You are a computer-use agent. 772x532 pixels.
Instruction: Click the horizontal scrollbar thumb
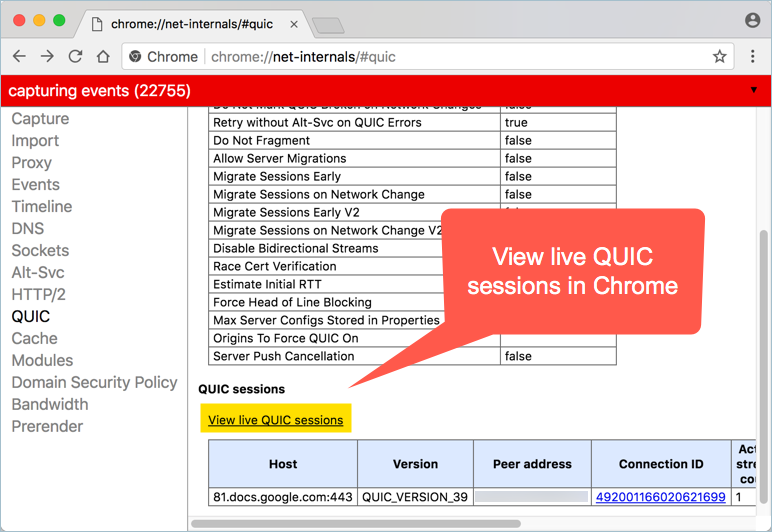356,524
